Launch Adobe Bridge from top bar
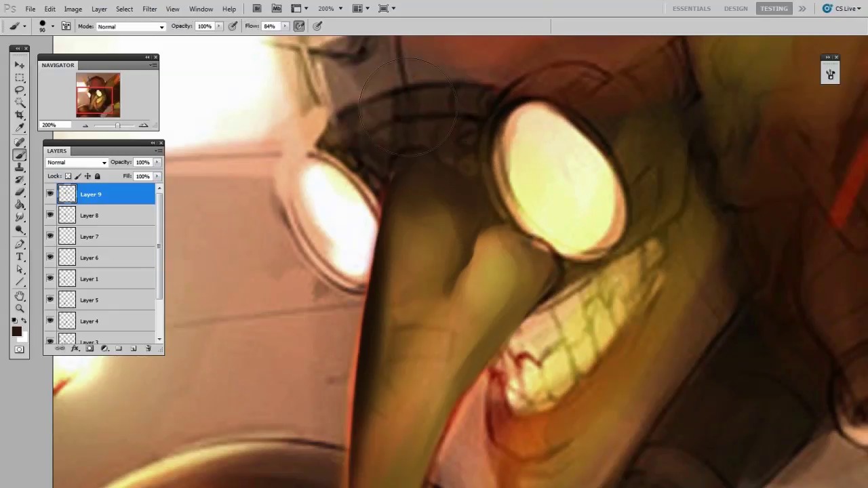This screenshot has height=488, width=868. click(x=257, y=9)
